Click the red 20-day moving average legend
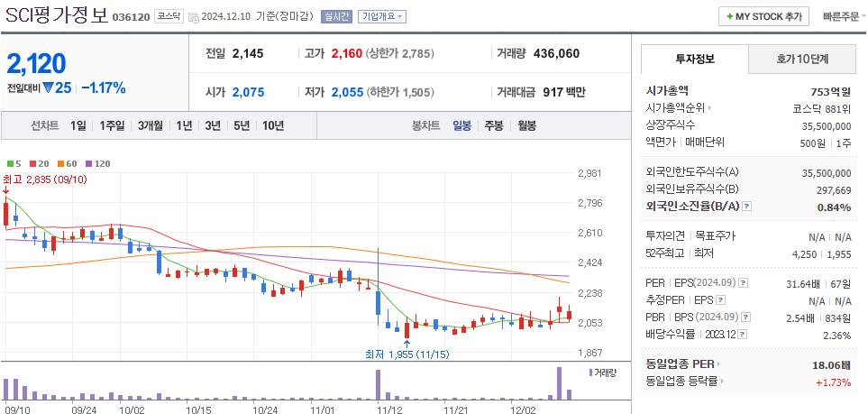This screenshot has height=414, width=868. coord(40,164)
